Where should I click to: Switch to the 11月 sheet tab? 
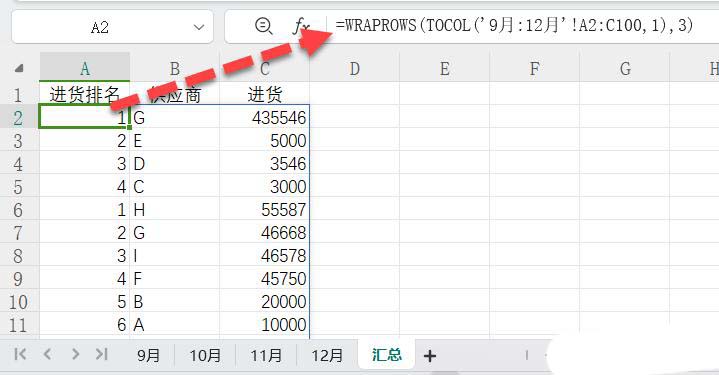coord(266,355)
